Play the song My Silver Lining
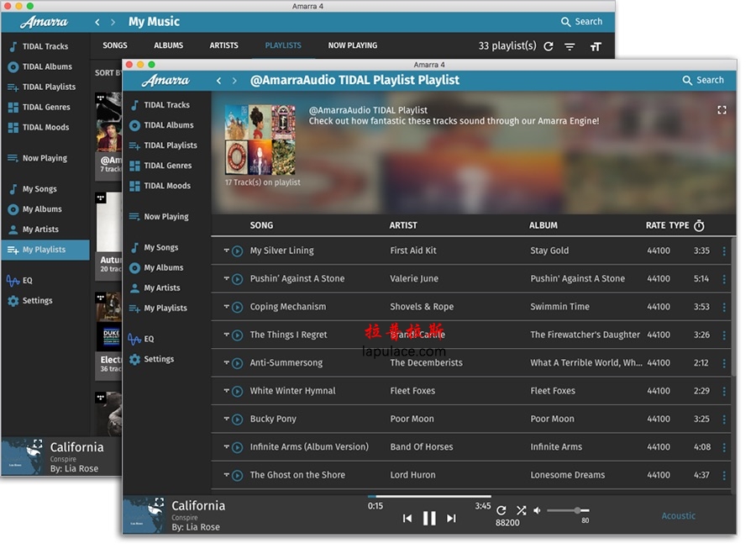The image size is (756, 554). pyautogui.click(x=238, y=251)
